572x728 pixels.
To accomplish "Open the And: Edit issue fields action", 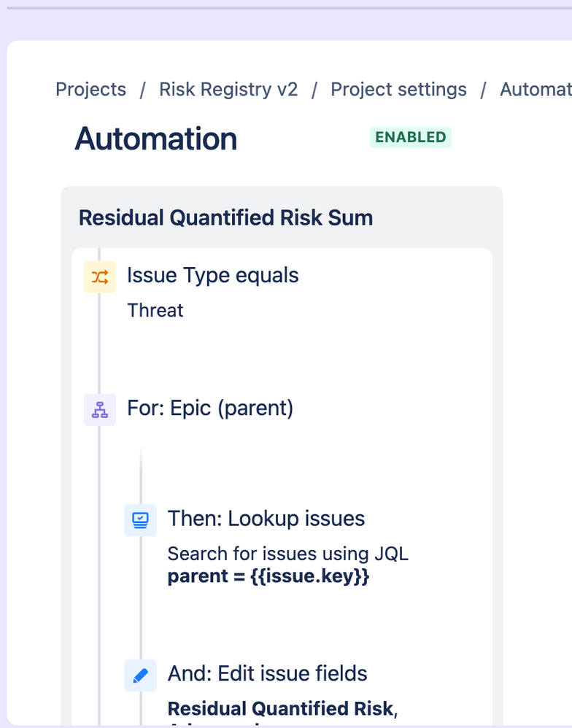I will click(x=267, y=673).
